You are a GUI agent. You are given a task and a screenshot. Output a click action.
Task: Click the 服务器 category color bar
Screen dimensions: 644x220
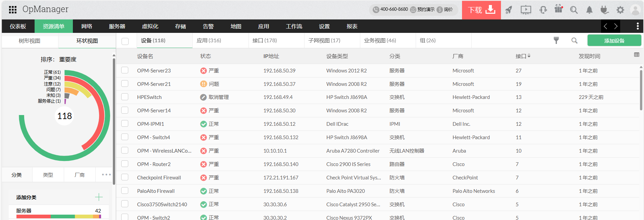click(59, 217)
